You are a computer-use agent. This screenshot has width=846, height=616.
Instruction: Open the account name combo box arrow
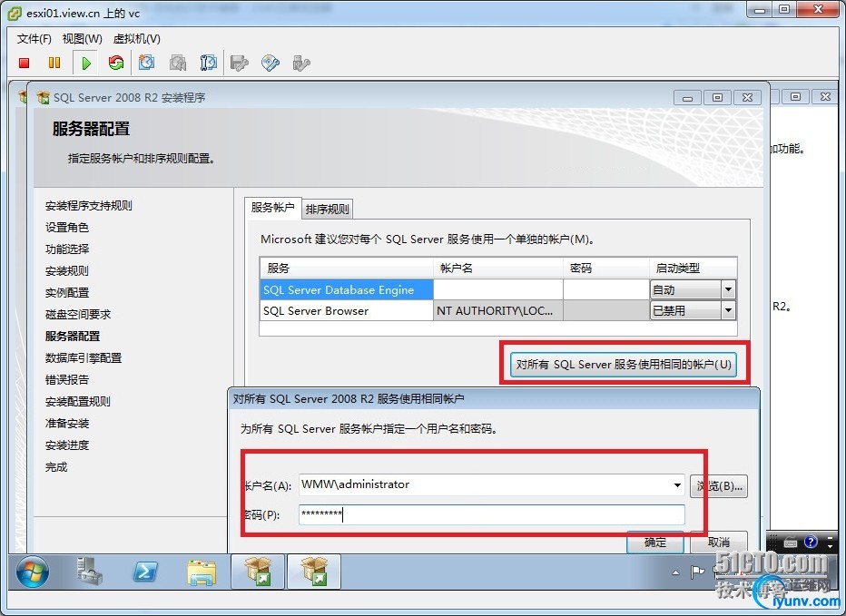677,485
